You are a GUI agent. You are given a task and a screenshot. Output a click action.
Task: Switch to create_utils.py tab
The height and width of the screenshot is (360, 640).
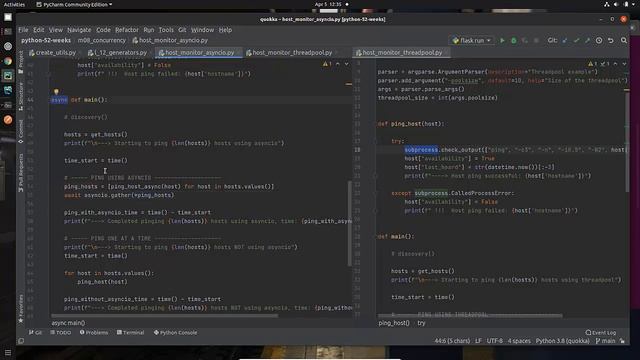[x=52, y=53]
